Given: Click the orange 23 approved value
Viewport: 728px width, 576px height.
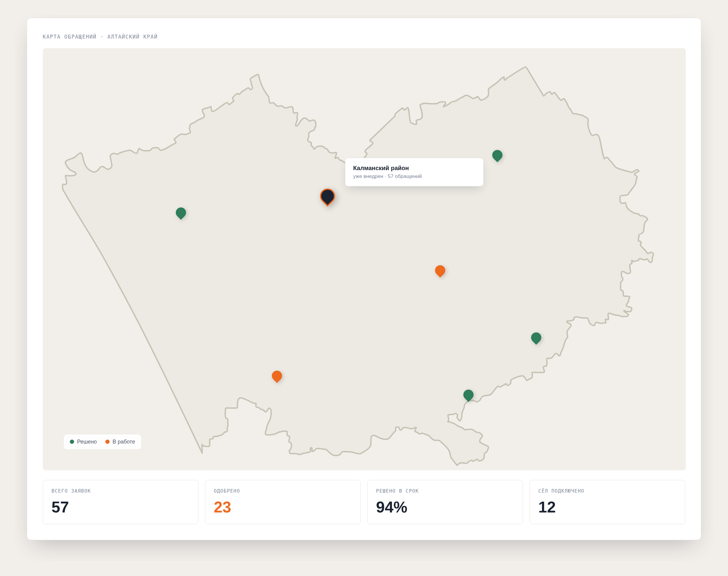Looking at the screenshot, I should pyautogui.click(x=222, y=507).
